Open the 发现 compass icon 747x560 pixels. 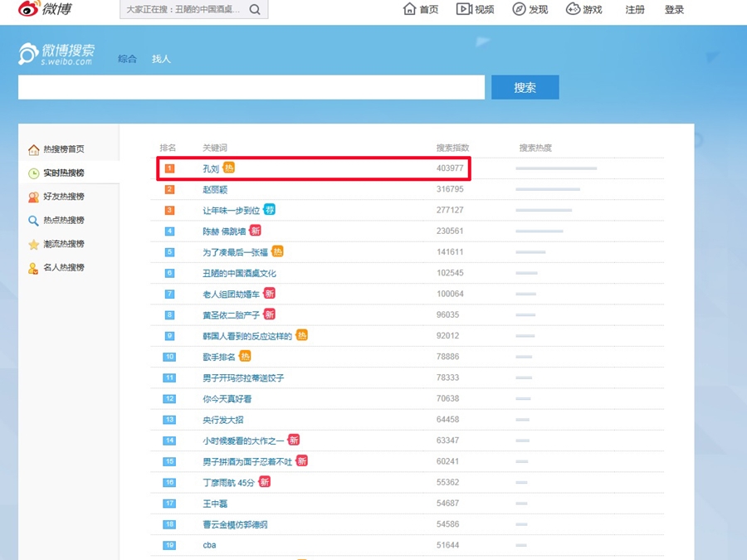pyautogui.click(x=519, y=9)
